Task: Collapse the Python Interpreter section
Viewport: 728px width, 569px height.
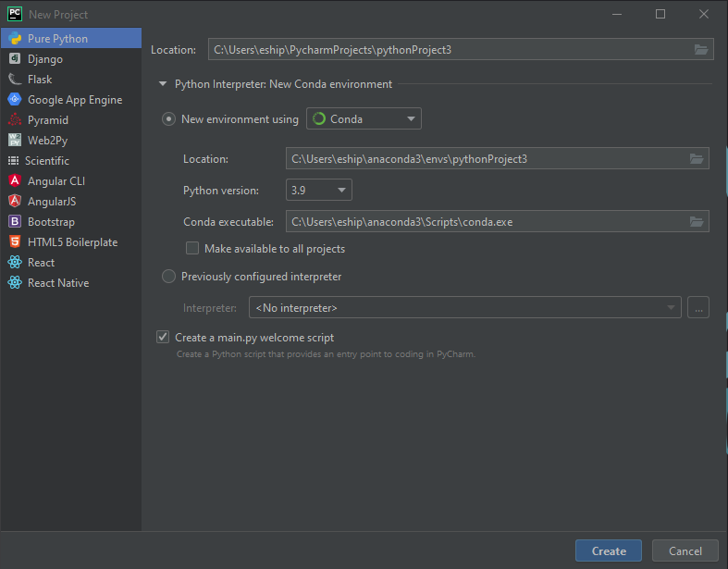Action: (x=163, y=84)
